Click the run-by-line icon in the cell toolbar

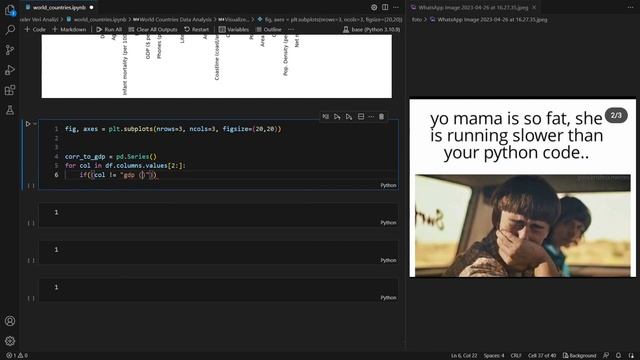[325, 117]
